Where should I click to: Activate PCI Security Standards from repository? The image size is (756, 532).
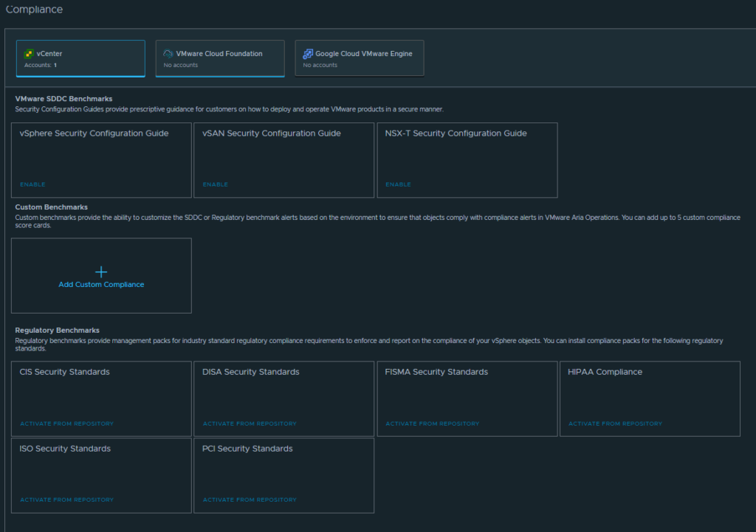tap(250, 500)
